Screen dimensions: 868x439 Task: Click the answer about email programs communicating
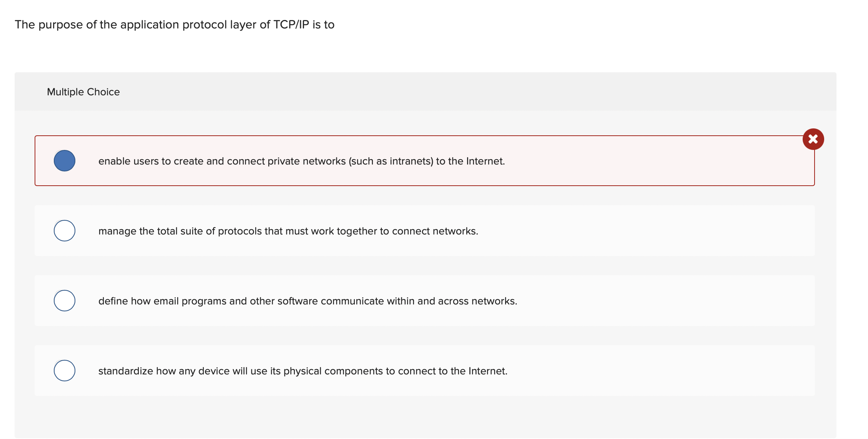click(x=308, y=301)
